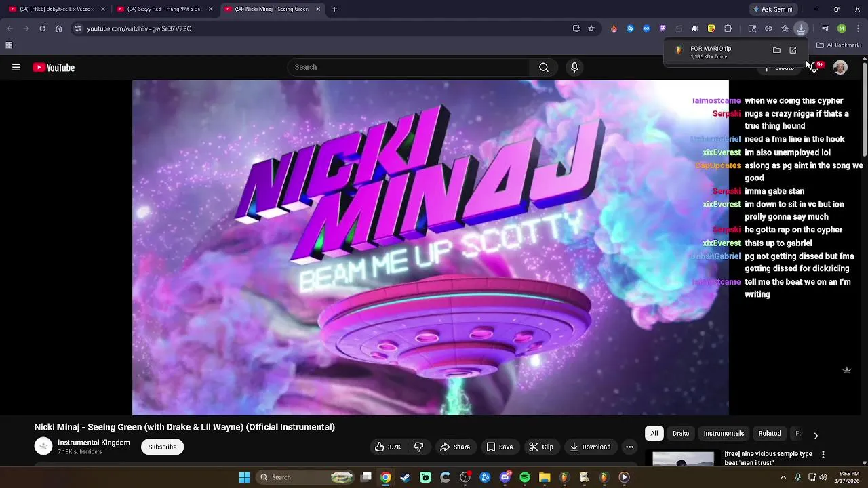Start voice search with microphone icon
This screenshot has height=488, width=868.
pyautogui.click(x=574, y=67)
